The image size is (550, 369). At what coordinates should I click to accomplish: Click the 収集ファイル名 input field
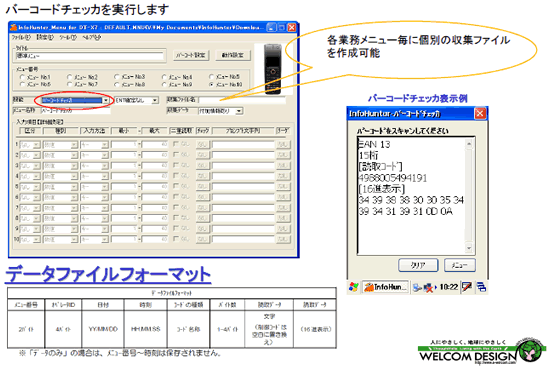(242, 100)
